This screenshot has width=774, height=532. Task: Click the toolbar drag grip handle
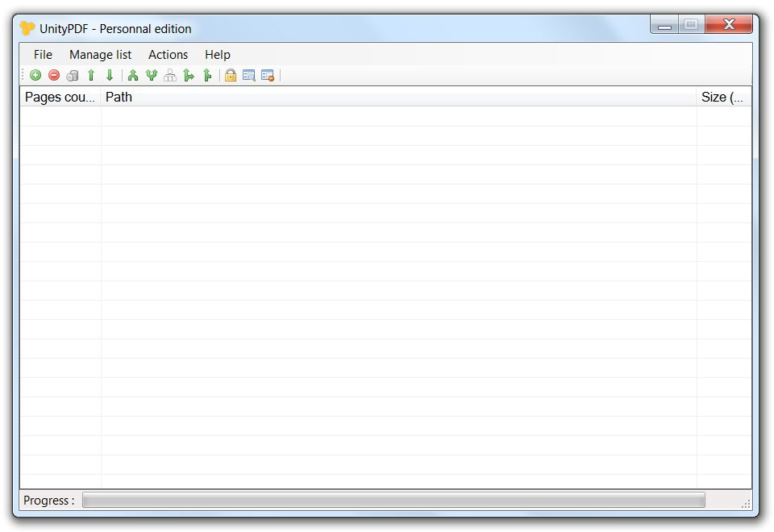pos(23,75)
